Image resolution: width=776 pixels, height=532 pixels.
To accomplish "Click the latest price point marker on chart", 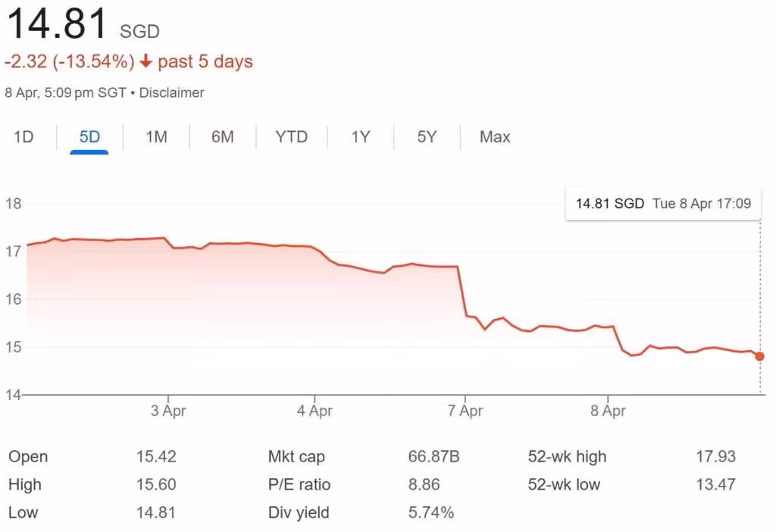I will [759, 355].
